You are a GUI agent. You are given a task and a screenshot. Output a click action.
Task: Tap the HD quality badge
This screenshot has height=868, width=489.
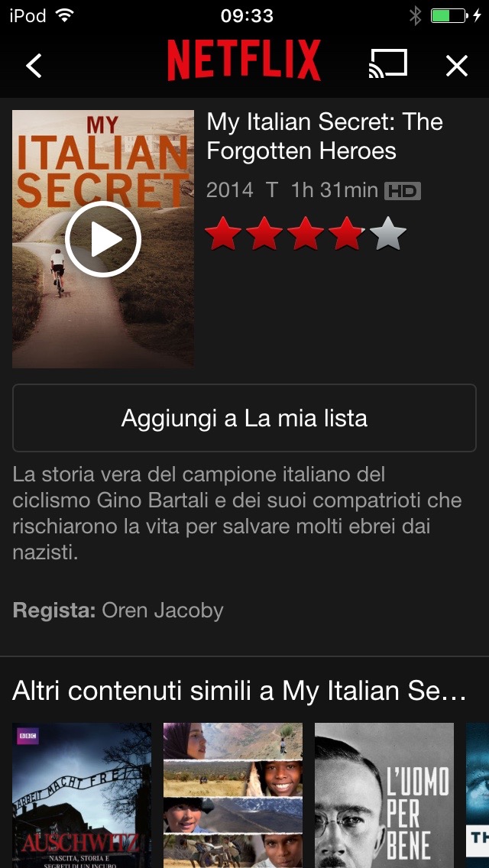pos(403,191)
